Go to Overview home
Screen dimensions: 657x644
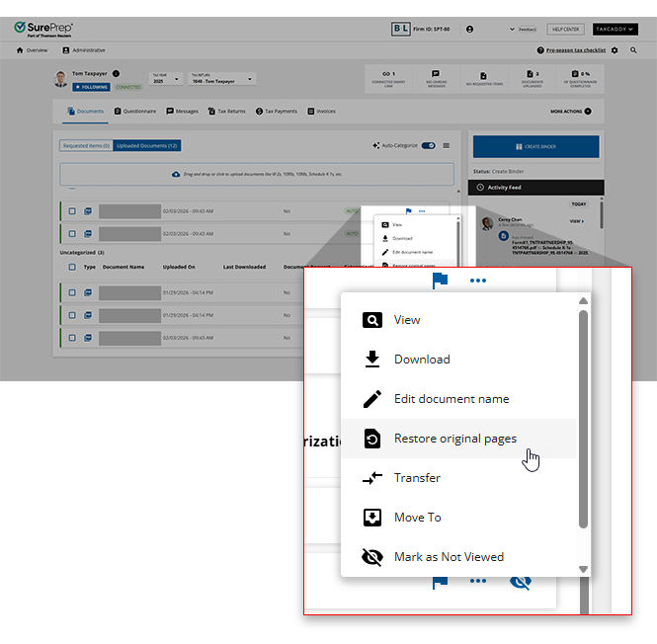[32, 50]
